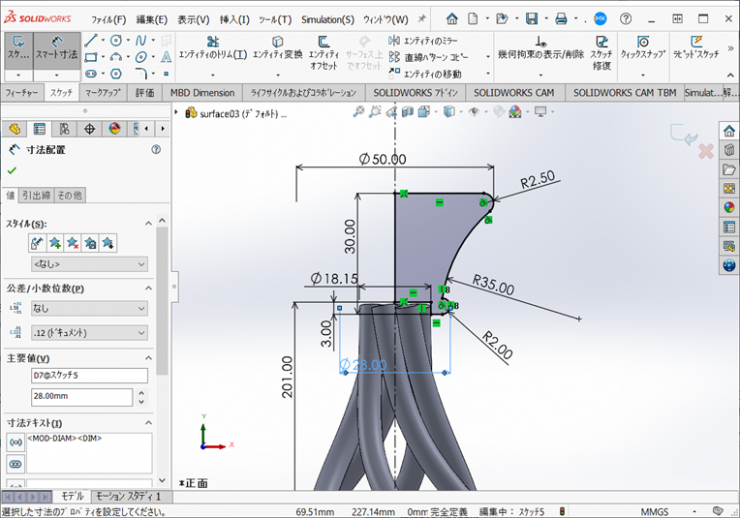Screen dimensions: 740x518
Task: Click Convert Entities (エンティティ変換) icon
Action: pyautogui.click(x=277, y=47)
